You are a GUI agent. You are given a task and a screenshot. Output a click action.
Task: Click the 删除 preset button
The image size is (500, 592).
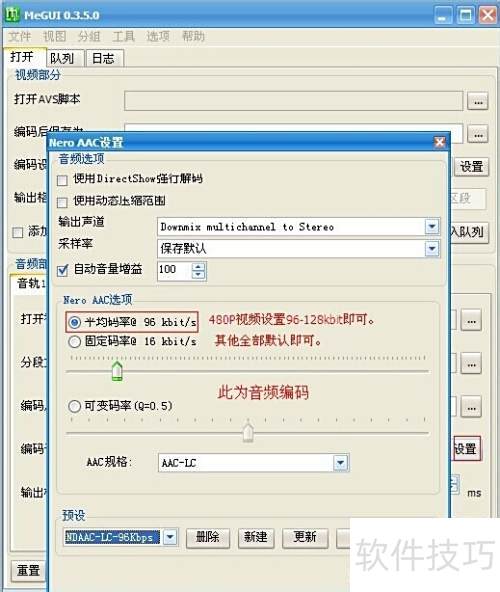[x=208, y=537]
